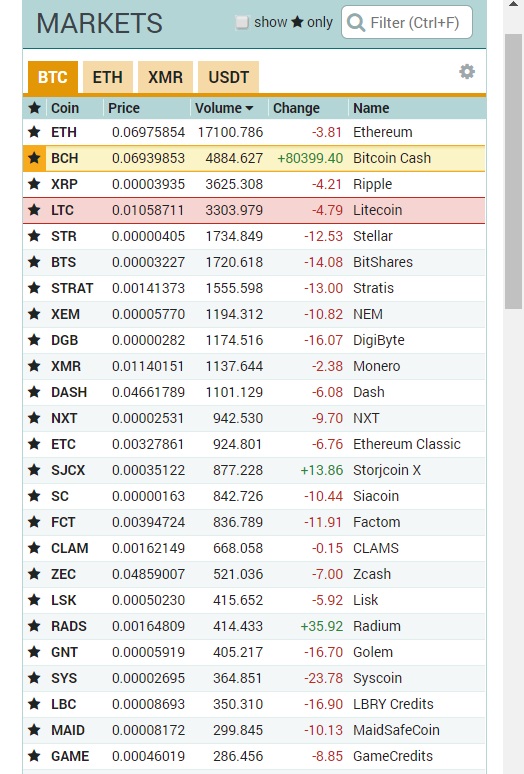Viewport: 524px width, 774px height.
Task: Enable the show starred only checkbox
Action: tap(242, 22)
